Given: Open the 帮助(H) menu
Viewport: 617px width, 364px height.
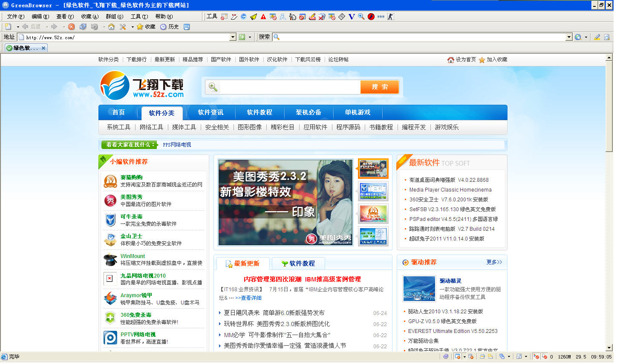Looking at the screenshot, I should (x=164, y=17).
